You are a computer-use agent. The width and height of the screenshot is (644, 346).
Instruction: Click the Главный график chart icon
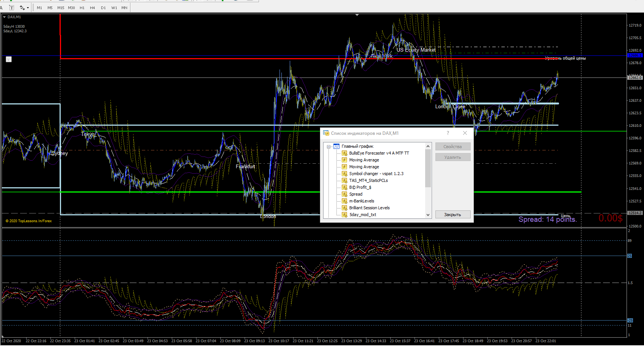pos(336,146)
